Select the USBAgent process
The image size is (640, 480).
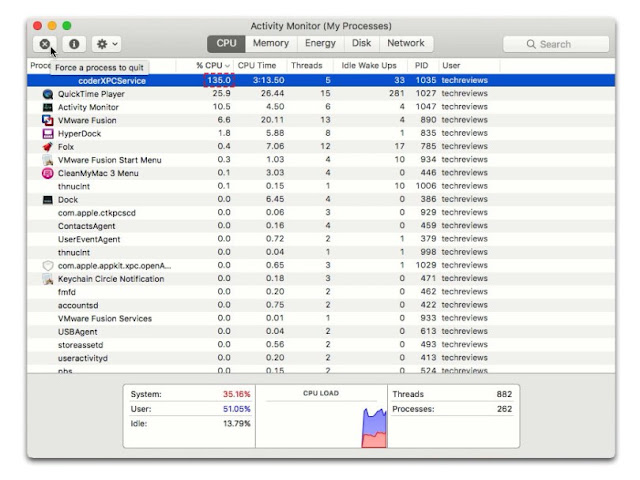[x=78, y=332]
